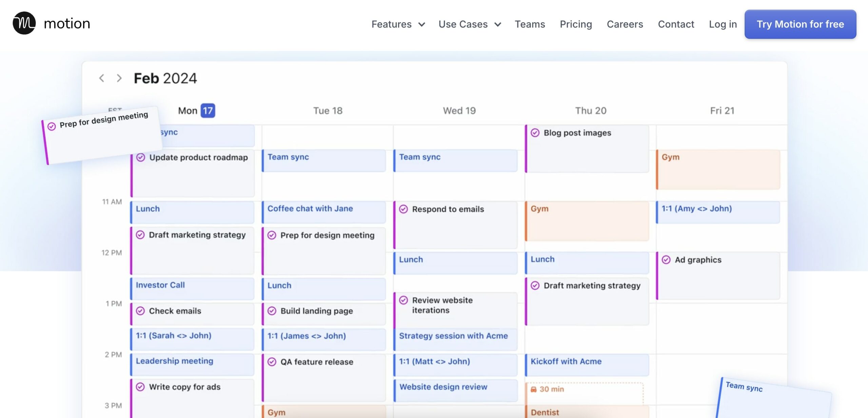Go to previous month with left arrow

(x=101, y=78)
